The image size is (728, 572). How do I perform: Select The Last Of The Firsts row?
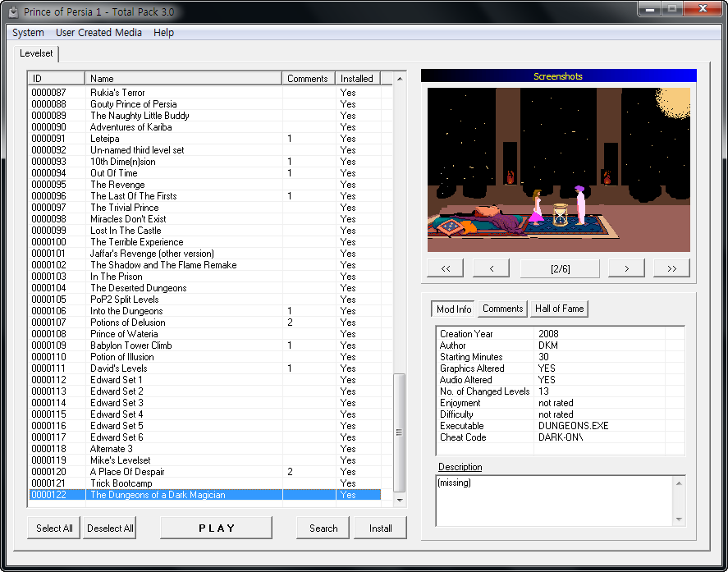[204, 196]
